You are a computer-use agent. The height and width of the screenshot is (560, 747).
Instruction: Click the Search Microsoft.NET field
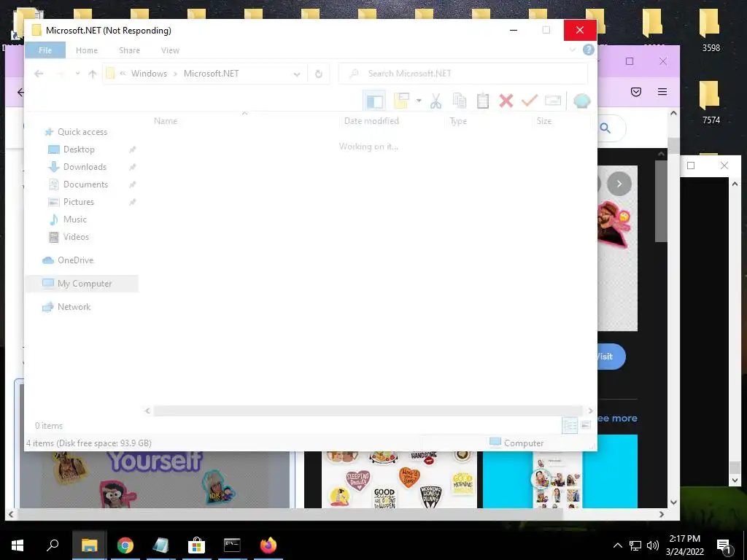click(463, 74)
